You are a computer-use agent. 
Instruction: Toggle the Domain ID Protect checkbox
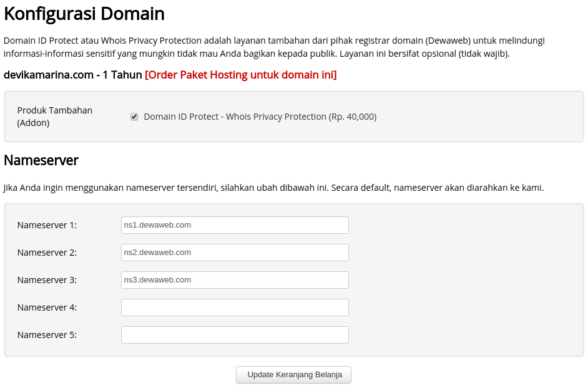tap(134, 117)
